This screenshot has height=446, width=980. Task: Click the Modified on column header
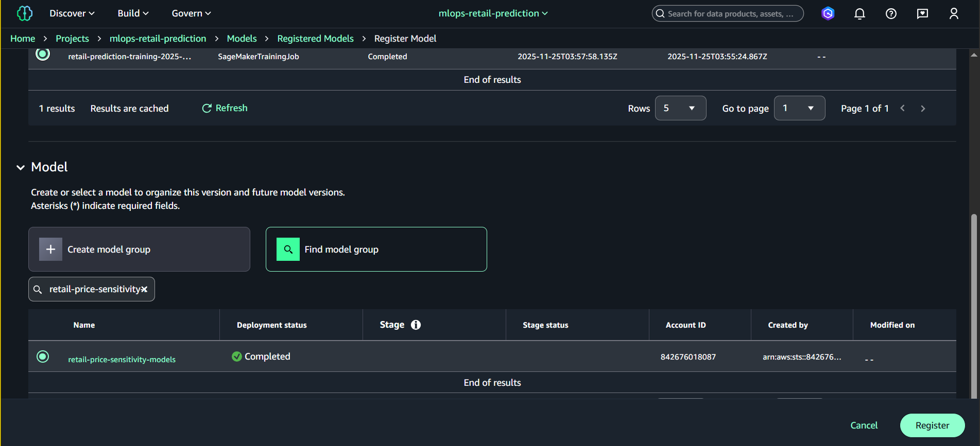pyautogui.click(x=892, y=325)
